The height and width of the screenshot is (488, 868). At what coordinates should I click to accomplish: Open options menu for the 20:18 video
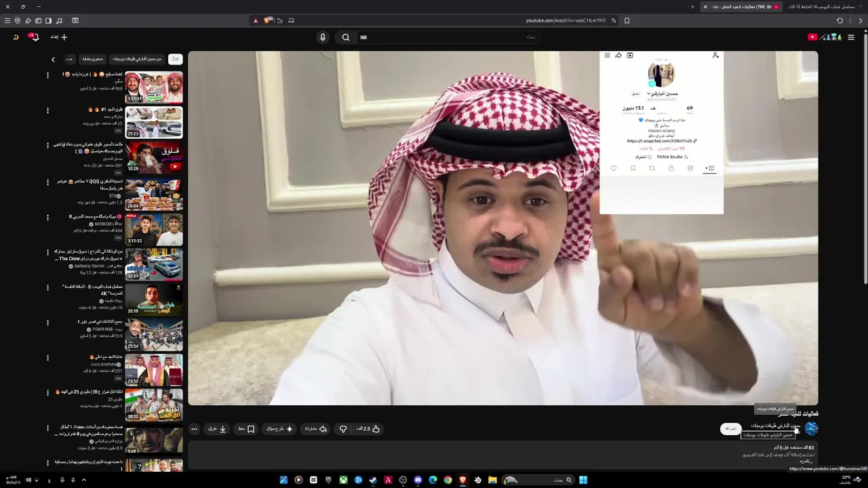[47, 288]
